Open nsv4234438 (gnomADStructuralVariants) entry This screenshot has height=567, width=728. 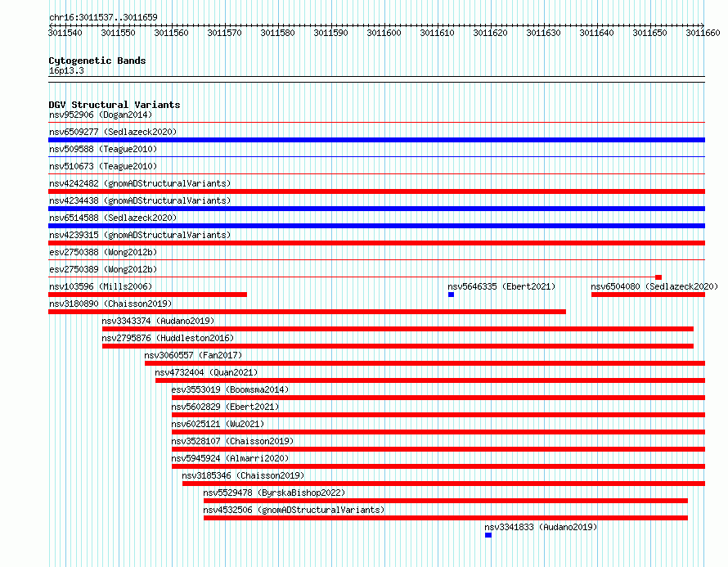pyautogui.click(x=140, y=200)
